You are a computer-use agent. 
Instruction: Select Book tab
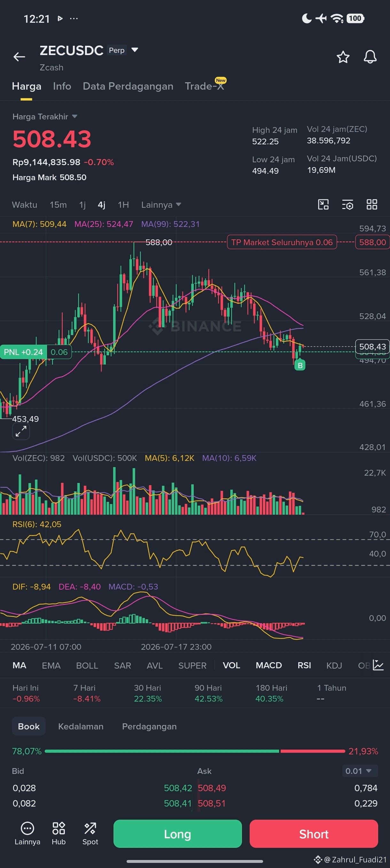click(28, 727)
